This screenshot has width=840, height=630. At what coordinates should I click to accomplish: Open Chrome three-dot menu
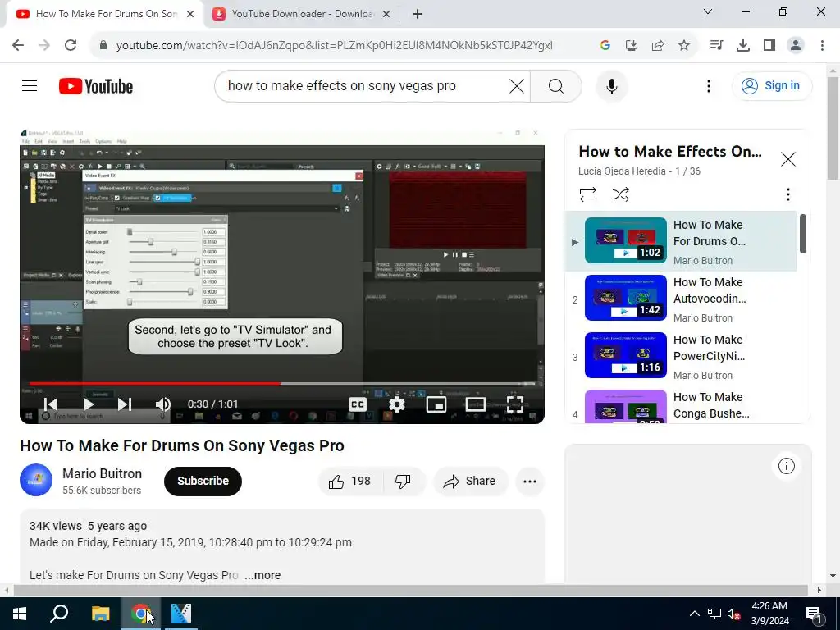pos(822,46)
